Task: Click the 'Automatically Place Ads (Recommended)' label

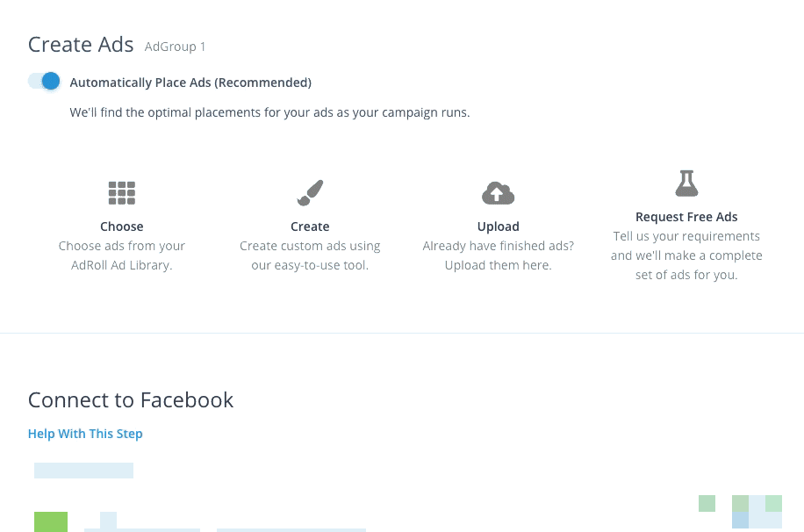Action: 190,83
